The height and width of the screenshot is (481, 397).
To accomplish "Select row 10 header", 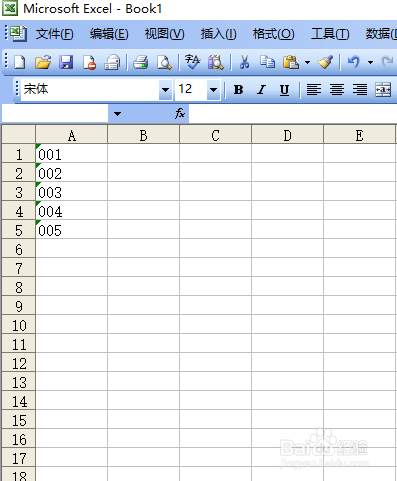I will (x=19, y=324).
